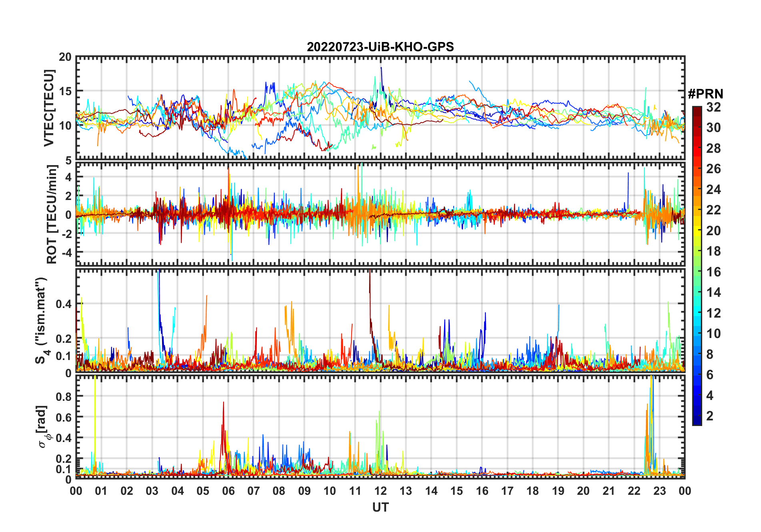
Task: Click UT axis tick label 08
Action: pos(279,491)
